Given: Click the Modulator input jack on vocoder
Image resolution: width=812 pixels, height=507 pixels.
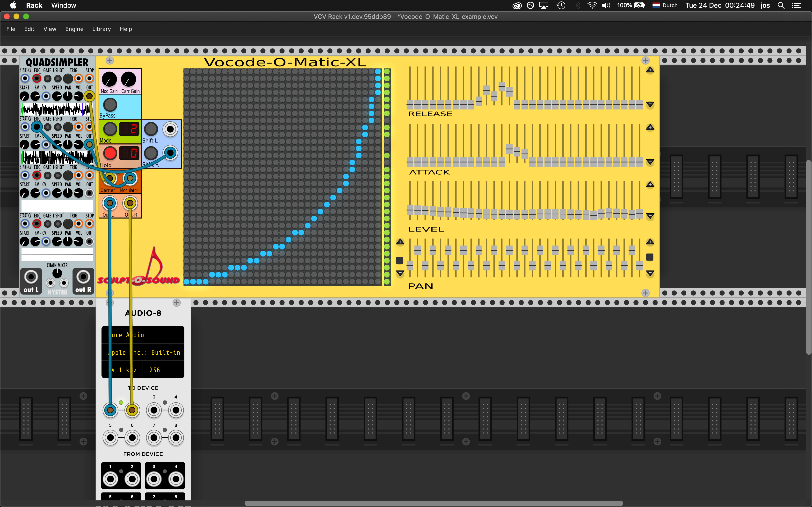Looking at the screenshot, I should (x=129, y=178).
